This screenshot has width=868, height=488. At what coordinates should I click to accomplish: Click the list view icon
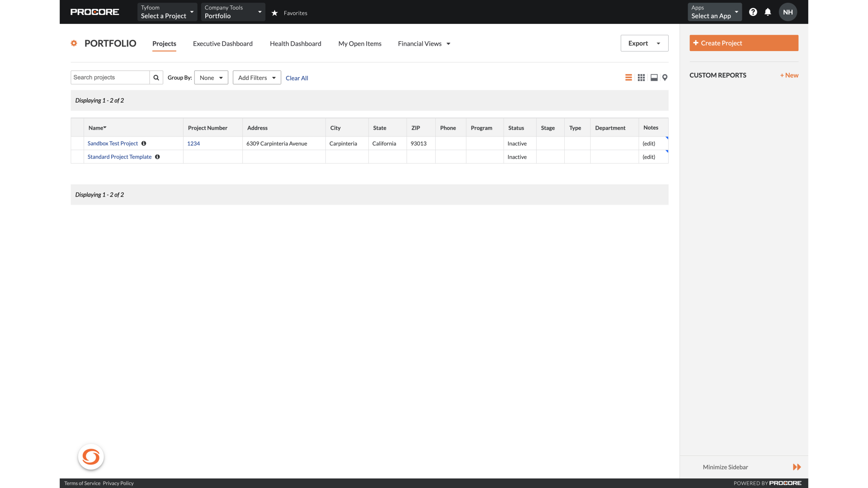pos(628,77)
